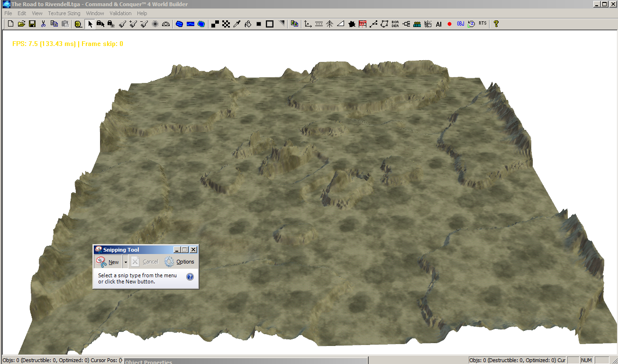
Task: Click the RTS toolbar icon
Action: point(482,23)
